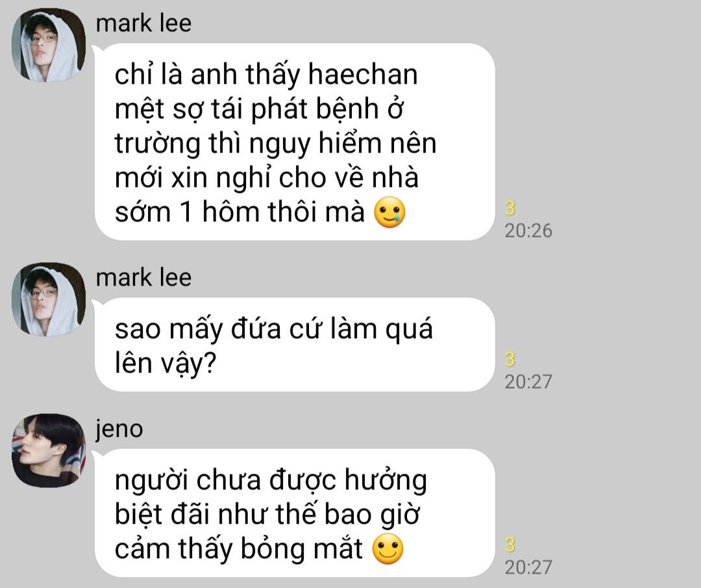This screenshot has width=701, height=588.
Task: Select the 'mark lee' name above 'sao mấy đứa'
Action: pos(143,277)
